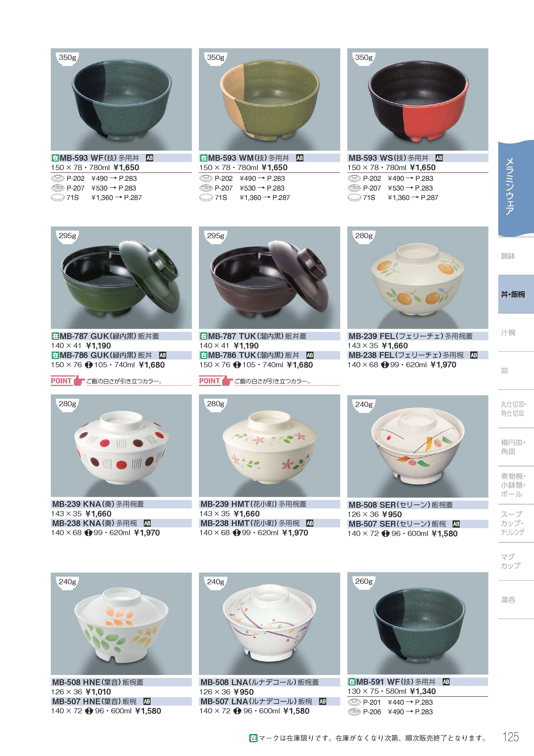The width and height of the screenshot is (534, 756).
Task: Click the MB-239 KNA polka dot bowl photo
Action: [121, 446]
